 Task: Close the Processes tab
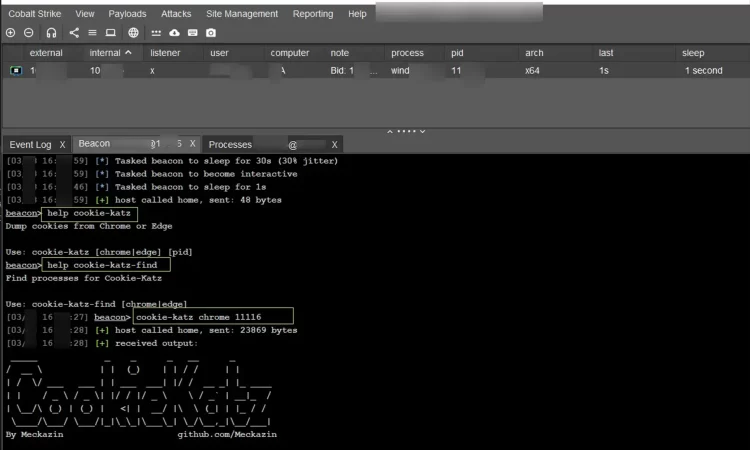click(x=334, y=144)
